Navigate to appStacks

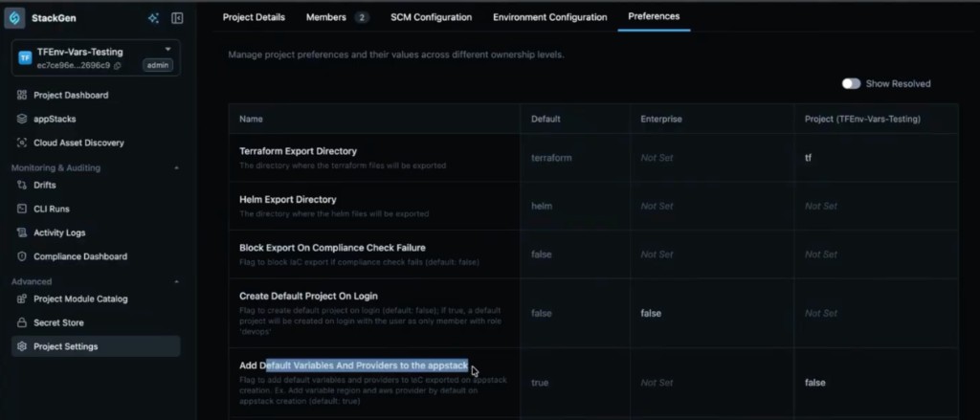click(96, 119)
